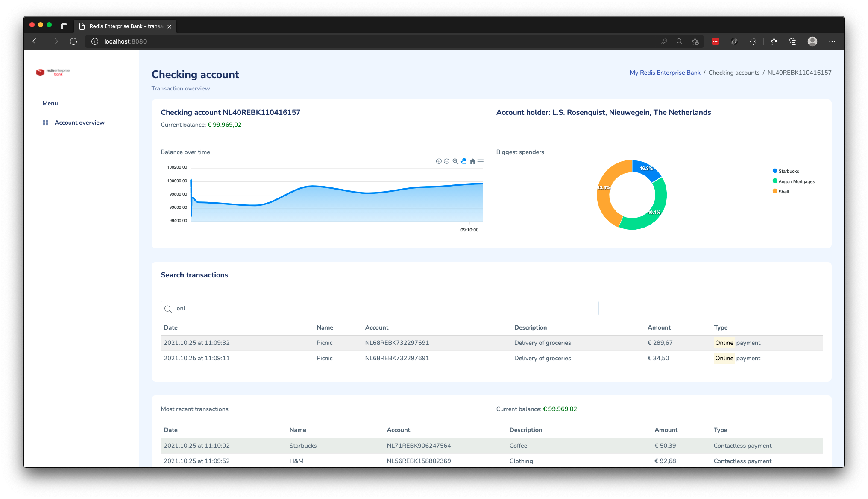
Task: Toggle Starbucks series in donut legend
Action: (x=788, y=171)
